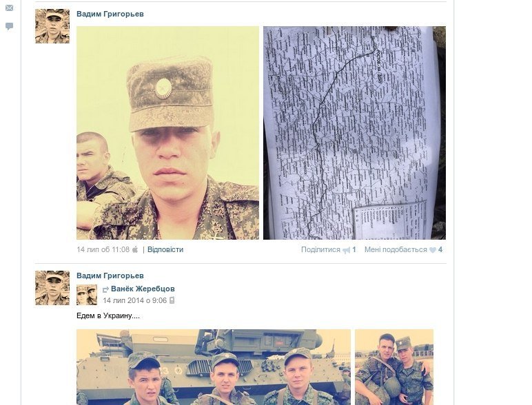
Task: Click the mobile phone icon after 9:06
Action: point(172,300)
